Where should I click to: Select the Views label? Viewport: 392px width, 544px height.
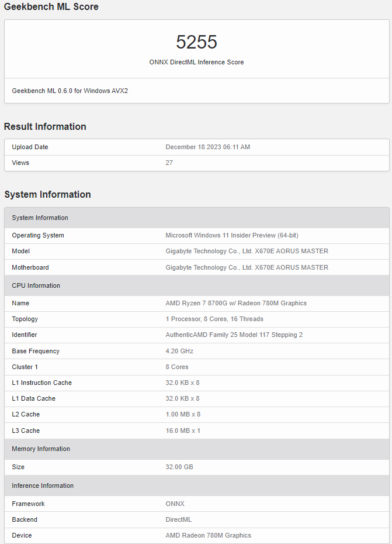pyautogui.click(x=20, y=163)
